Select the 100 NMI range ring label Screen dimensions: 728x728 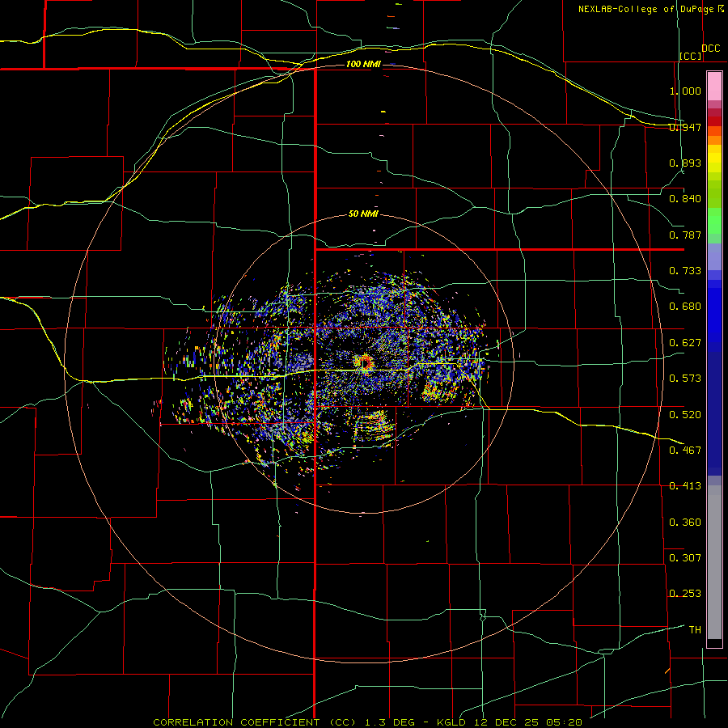[363, 64]
